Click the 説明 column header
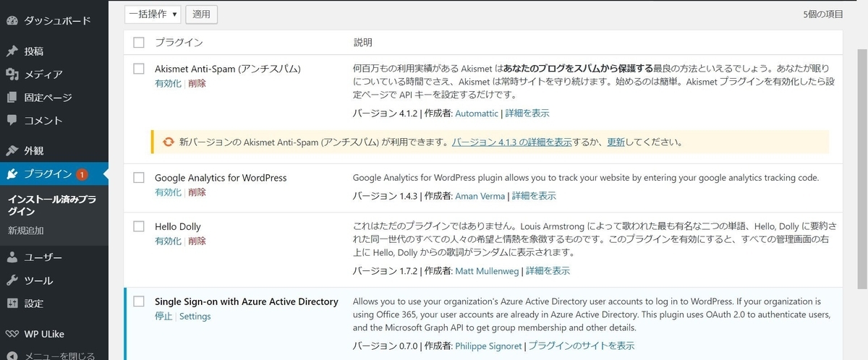The height and width of the screenshot is (360, 868). [363, 43]
